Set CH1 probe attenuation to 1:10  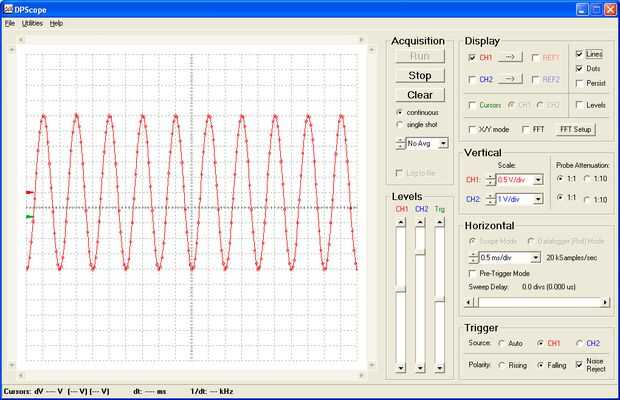tap(587, 179)
